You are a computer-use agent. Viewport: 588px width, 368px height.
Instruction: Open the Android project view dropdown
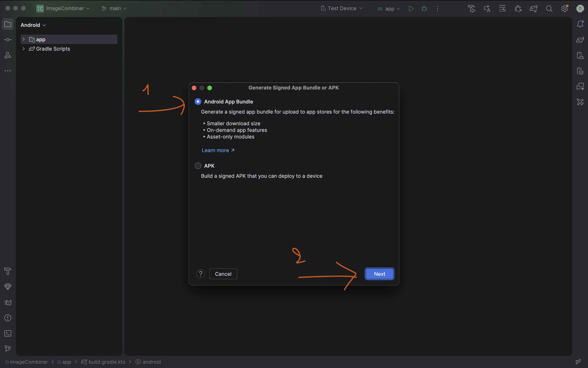tap(33, 25)
